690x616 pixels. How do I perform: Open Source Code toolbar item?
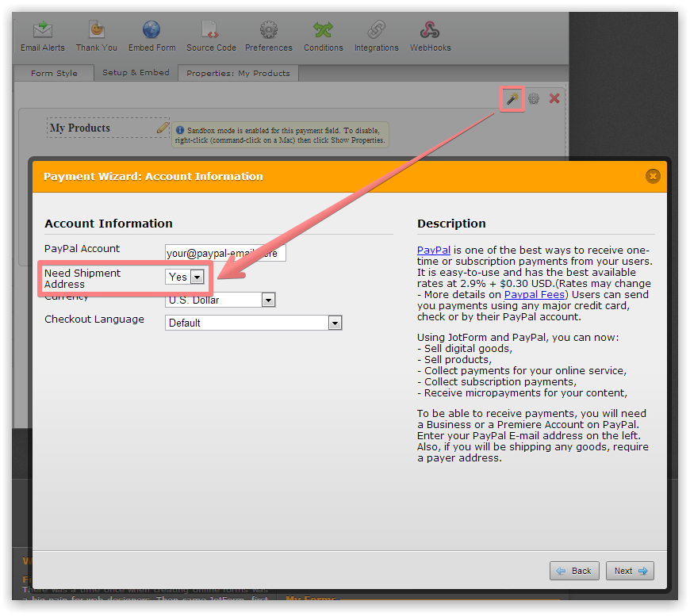[211, 37]
